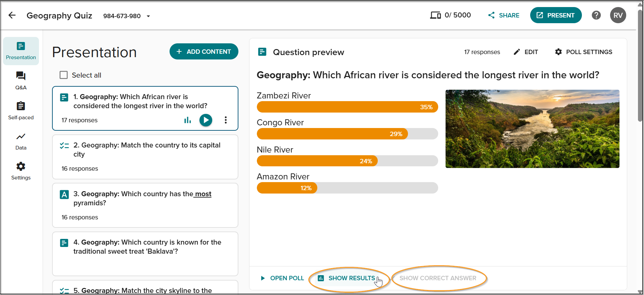
Task: Click the Geography Quiz title
Action: pos(59,15)
